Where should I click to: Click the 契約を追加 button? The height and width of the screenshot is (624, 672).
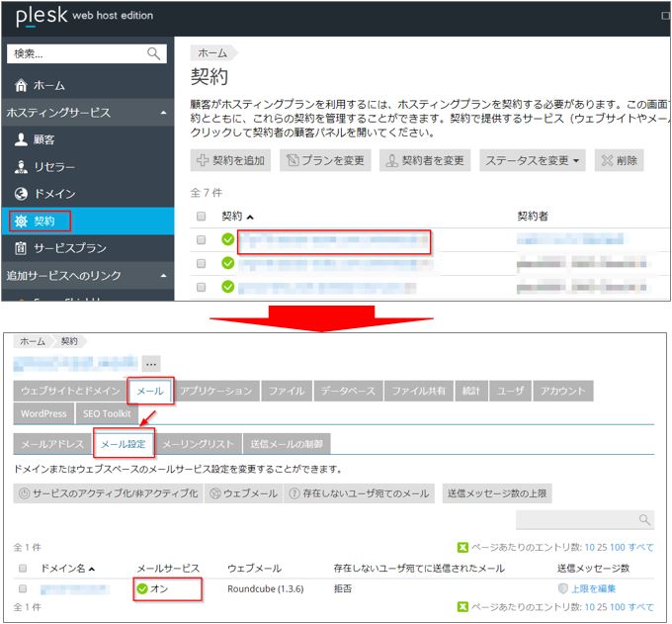tap(230, 160)
